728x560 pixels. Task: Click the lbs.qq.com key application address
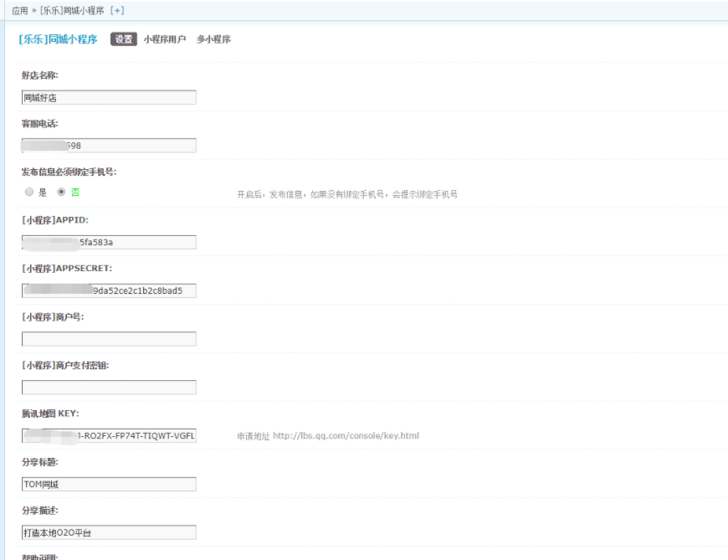pyautogui.click(x=346, y=435)
